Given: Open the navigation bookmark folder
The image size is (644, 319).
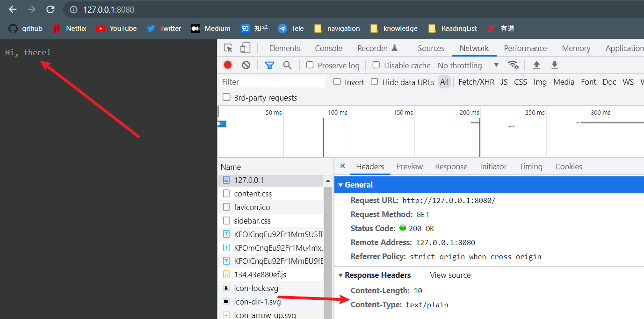Looking at the screenshot, I should pyautogui.click(x=337, y=29).
